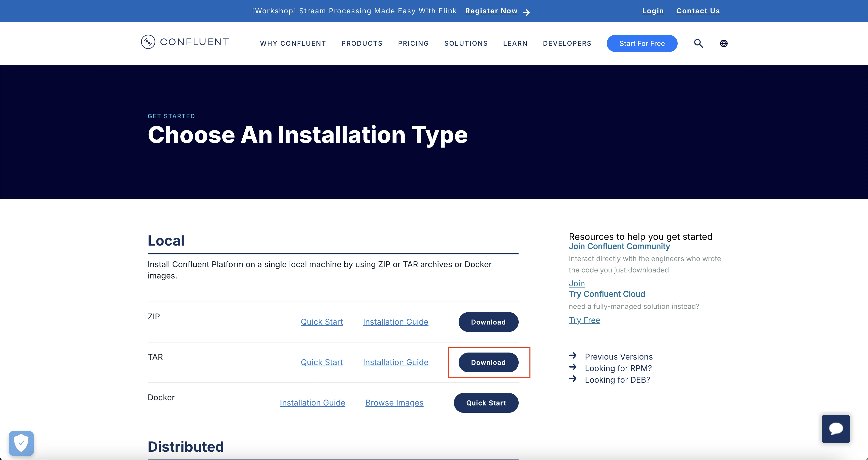The image size is (868, 460).
Task: Expand the LEARN navigation dropdown
Action: click(514, 43)
